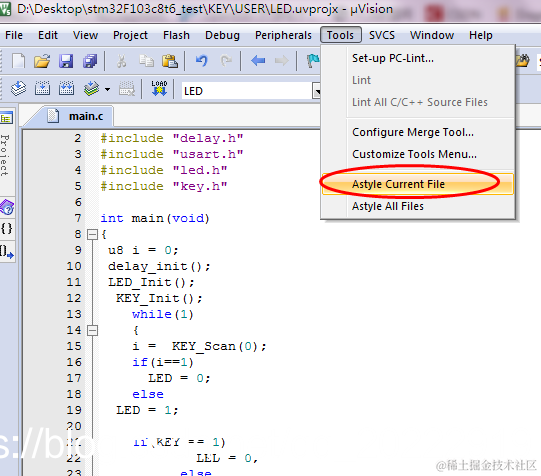This screenshot has width=541, height=476.
Task: Collapse the while block fold at line 14
Action: point(92,331)
